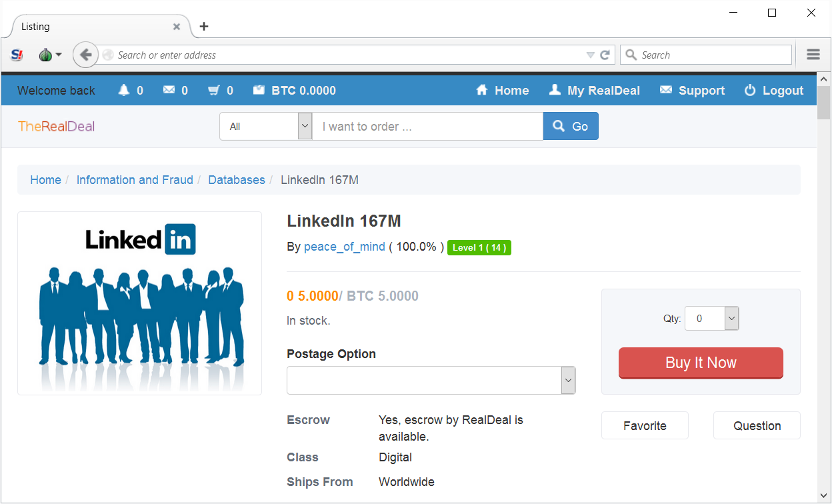832x504 pixels.
Task: Click the Databases breadcrumb link
Action: click(237, 180)
